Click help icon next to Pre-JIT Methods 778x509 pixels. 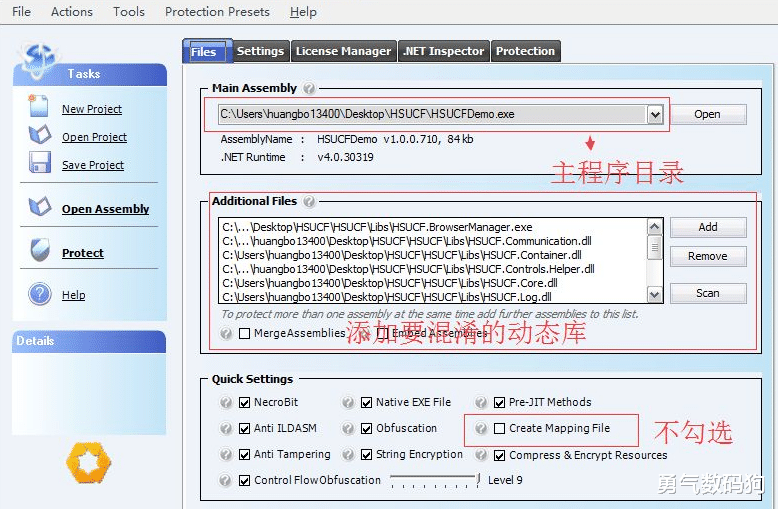(x=481, y=402)
